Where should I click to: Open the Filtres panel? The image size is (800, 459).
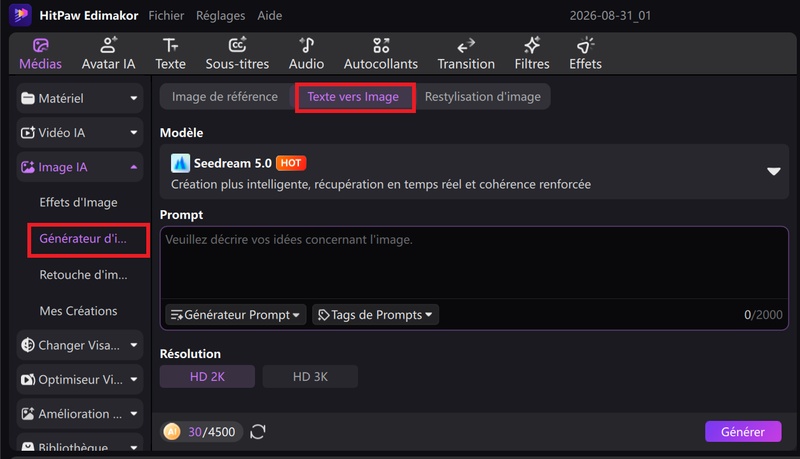pos(532,54)
